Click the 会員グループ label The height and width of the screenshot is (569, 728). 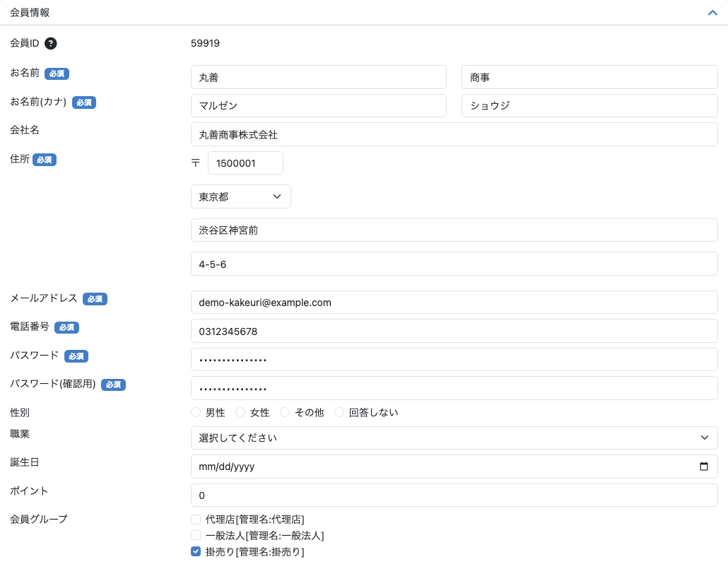tap(39, 519)
